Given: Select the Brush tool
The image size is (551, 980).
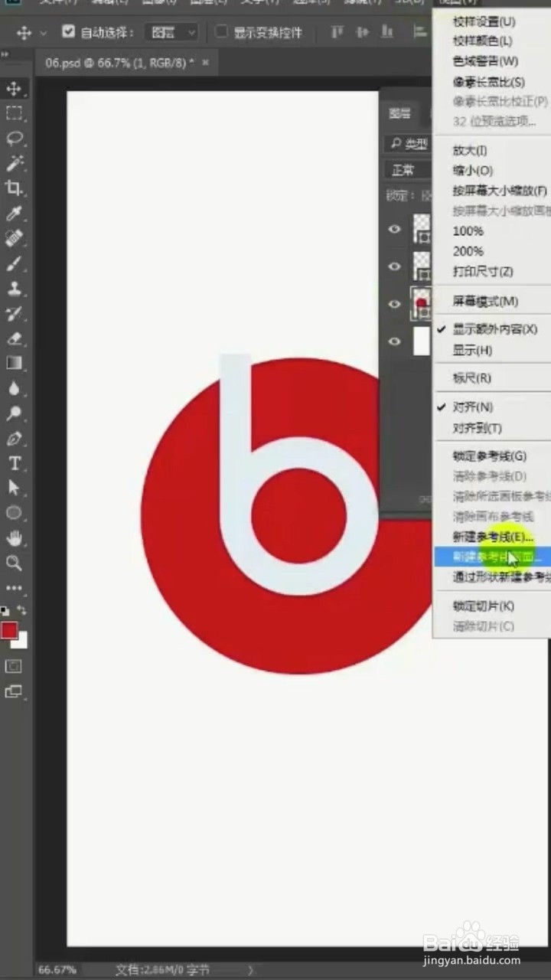Looking at the screenshot, I should (x=14, y=264).
